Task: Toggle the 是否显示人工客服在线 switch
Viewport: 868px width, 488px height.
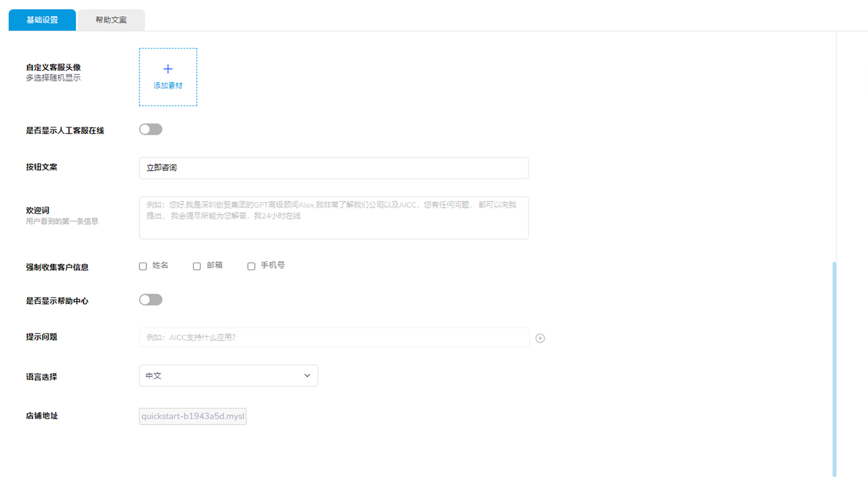Action: (151, 130)
